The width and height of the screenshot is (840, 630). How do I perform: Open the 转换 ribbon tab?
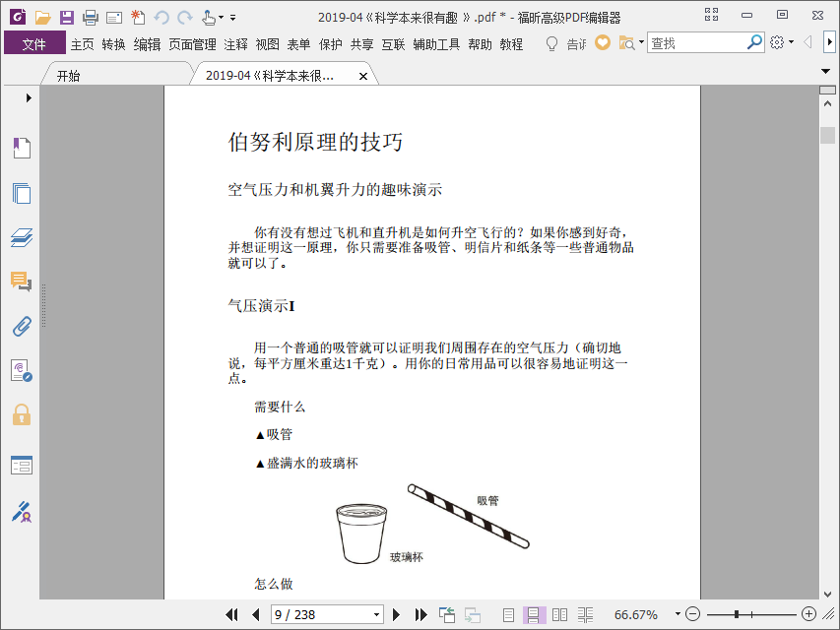pos(113,44)
